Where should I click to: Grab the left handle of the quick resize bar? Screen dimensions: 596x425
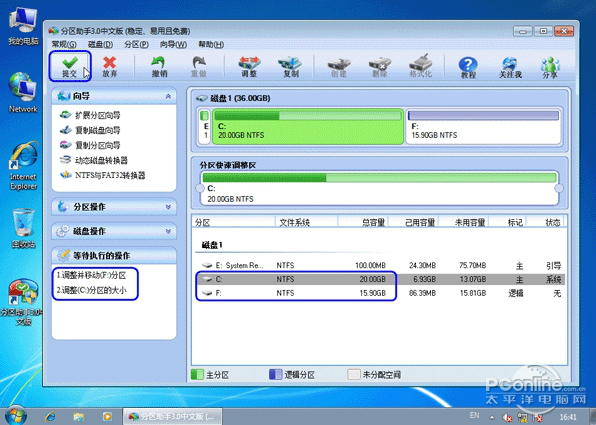(200, 188)
